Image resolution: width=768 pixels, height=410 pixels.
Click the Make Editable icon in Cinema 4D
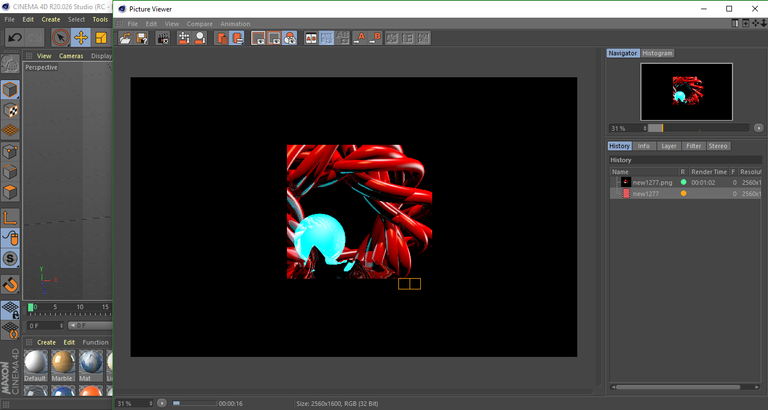click(x=10, y=64)
